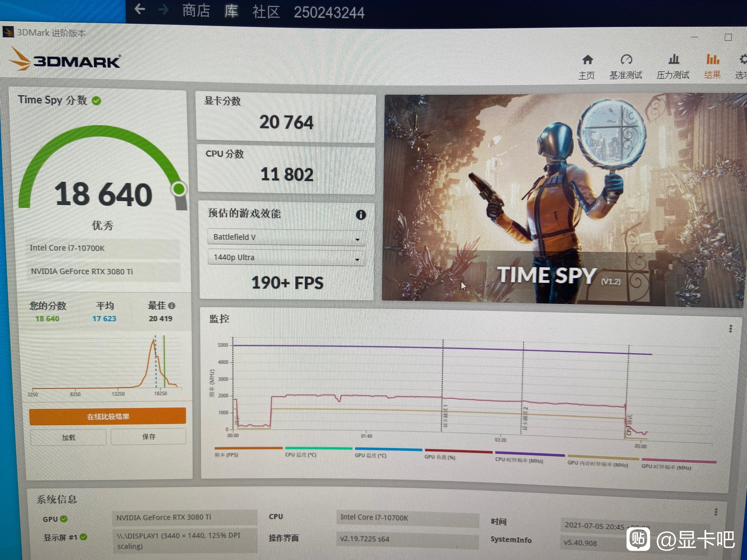Click your score value 18 640 in green
This screenshot has height=560, width=747.
pyautogui.click(x=47, y=318)
